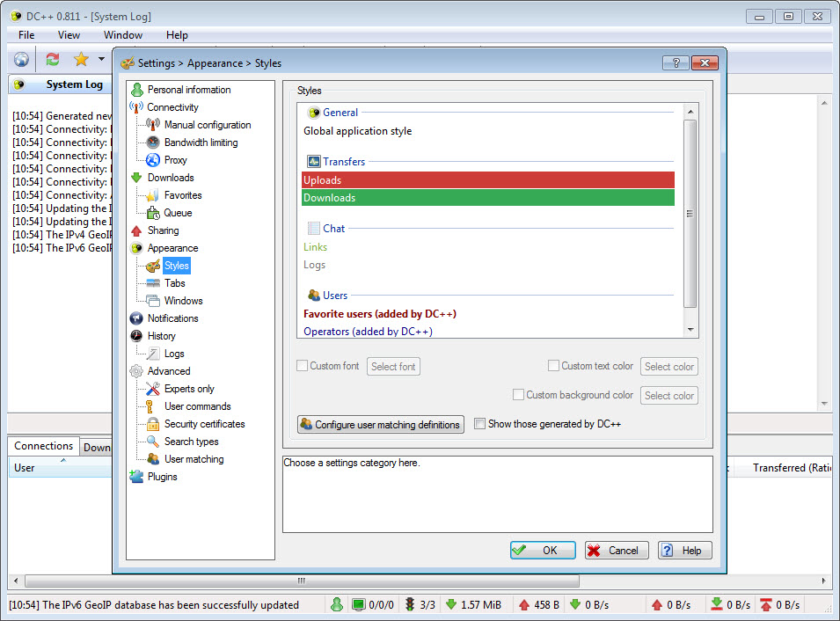Select the red Uploads style row
Image resolution: width=840 pixels, height=621 pixels.
pos(488,180)
